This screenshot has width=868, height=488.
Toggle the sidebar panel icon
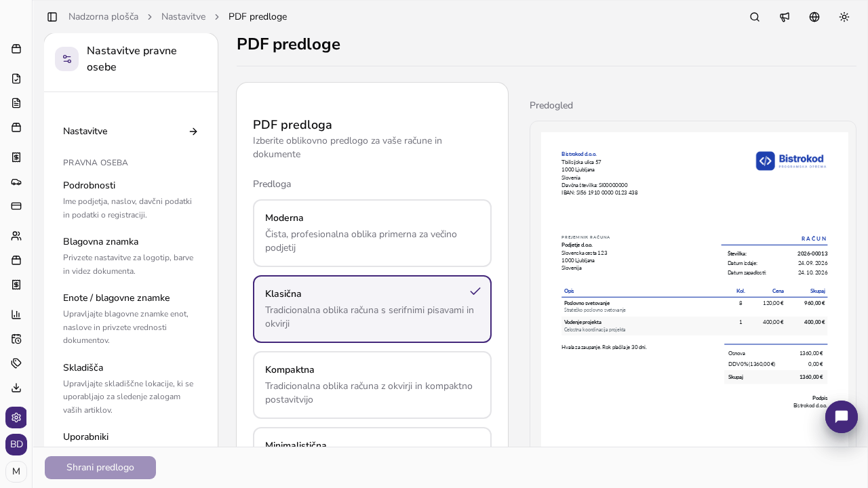(x=52, y=17)
